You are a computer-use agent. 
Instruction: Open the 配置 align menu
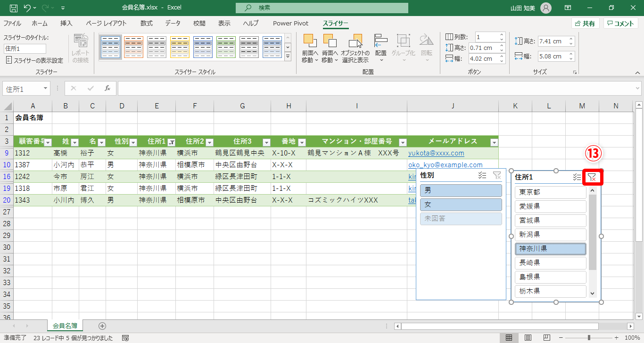(x=381, y=49)
